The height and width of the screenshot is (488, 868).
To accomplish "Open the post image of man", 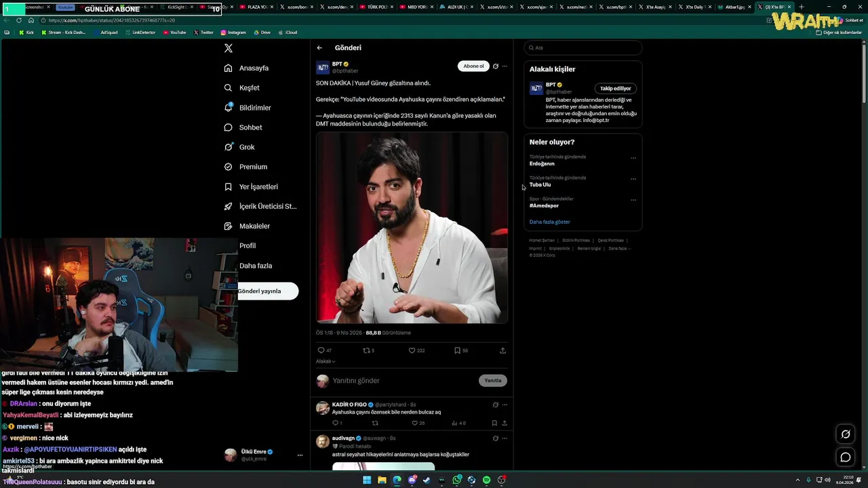I will tap(412, 228).
